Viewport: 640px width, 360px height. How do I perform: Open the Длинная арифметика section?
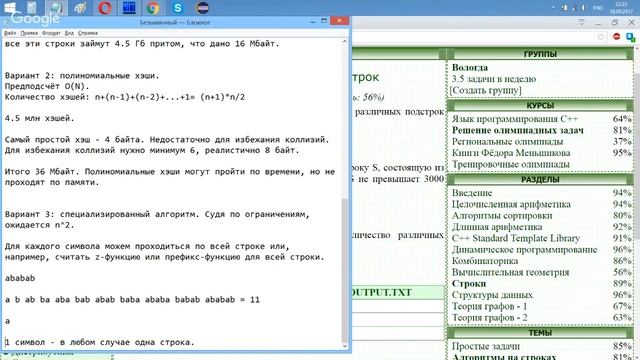(x=497, y=227)
